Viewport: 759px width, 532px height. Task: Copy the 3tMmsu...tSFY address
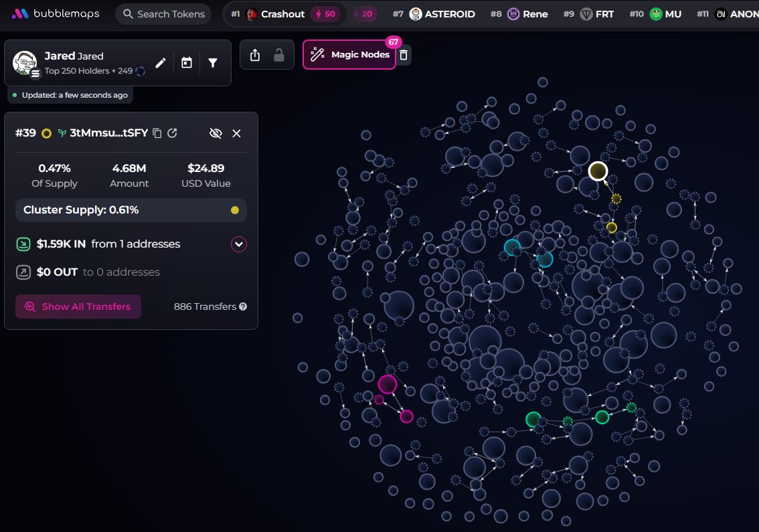(x=157, y=133)
